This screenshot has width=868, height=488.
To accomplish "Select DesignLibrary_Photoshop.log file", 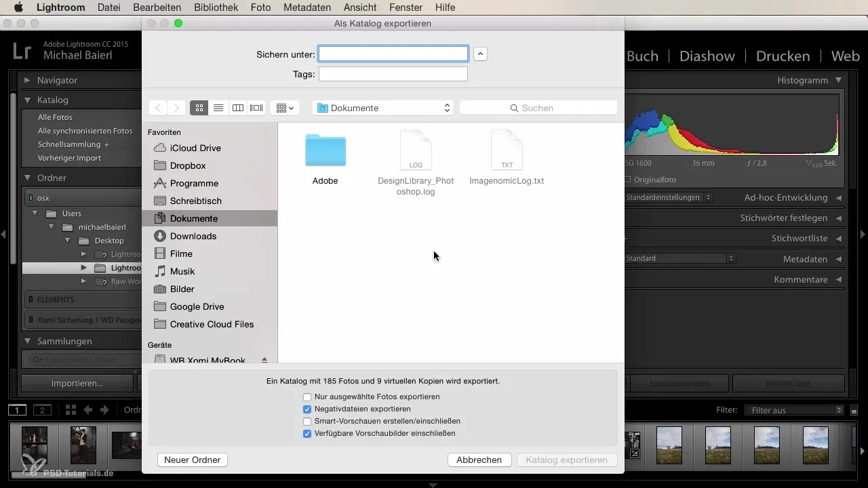I will (x=416, y=162).
